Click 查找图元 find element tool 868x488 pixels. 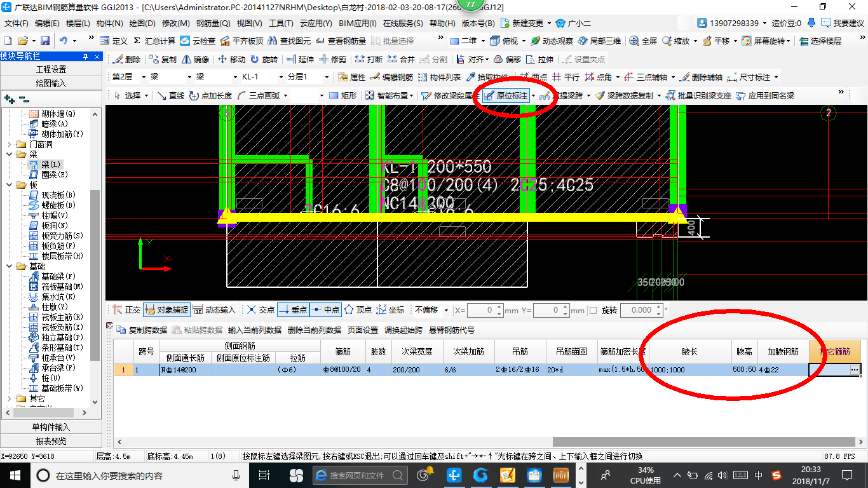click(289, 41)
